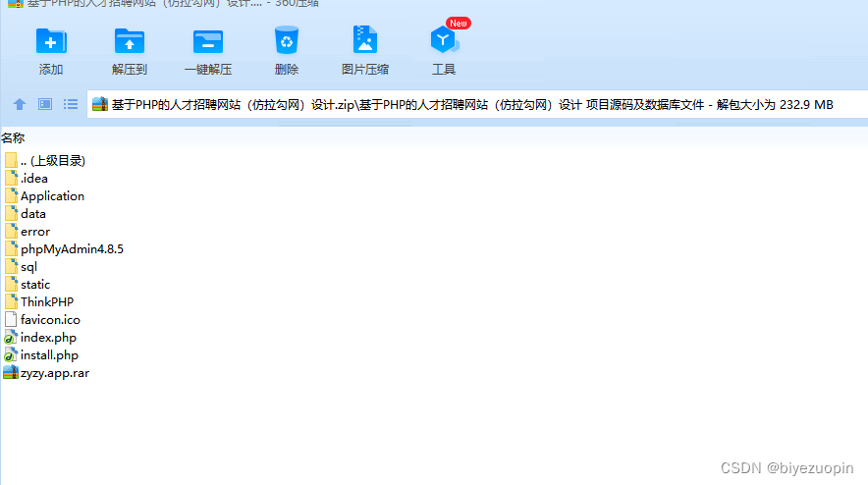Viewport: 868px width, 485px height.
Task: Click the 一键解压 one-click extract icon
Action: pyautogui.click(x=207, y=42)
